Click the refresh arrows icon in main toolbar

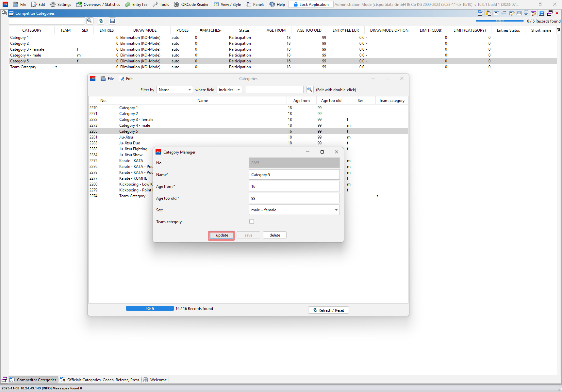(101, 21)
